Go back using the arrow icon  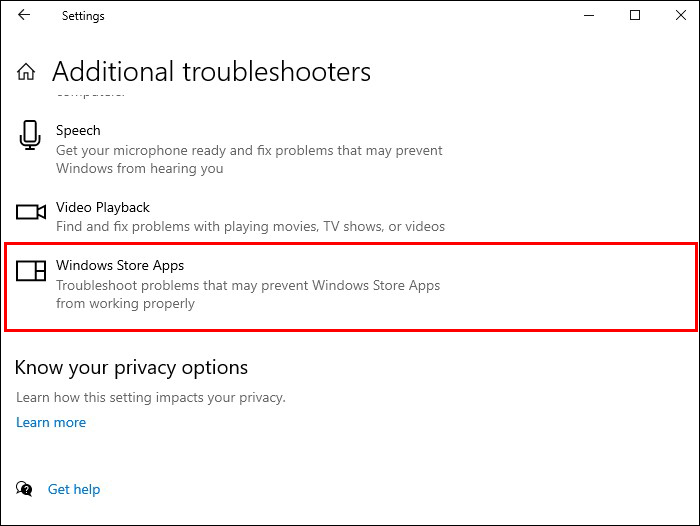pos(24,16)
